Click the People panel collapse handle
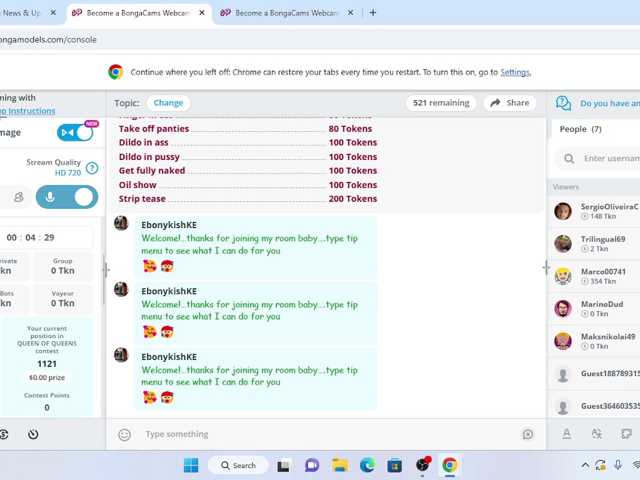 pos(546,268)
